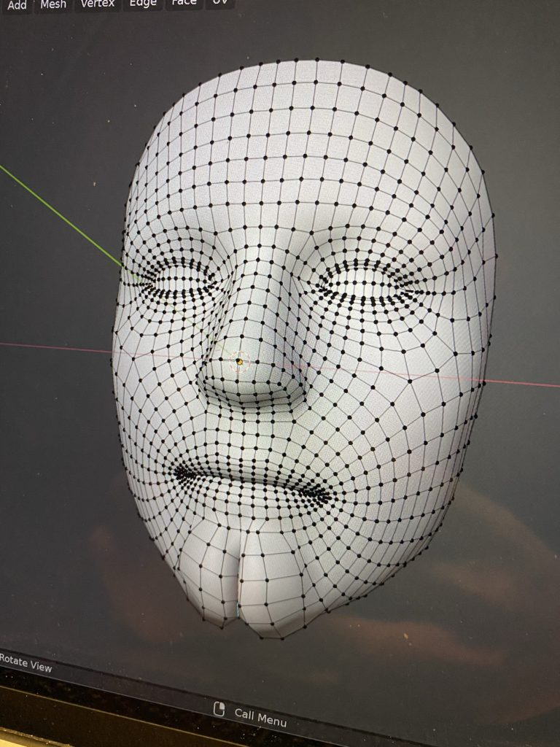The image size is (560, 747).
Task: Open the Edge menu
Action: tap(143, 4)
